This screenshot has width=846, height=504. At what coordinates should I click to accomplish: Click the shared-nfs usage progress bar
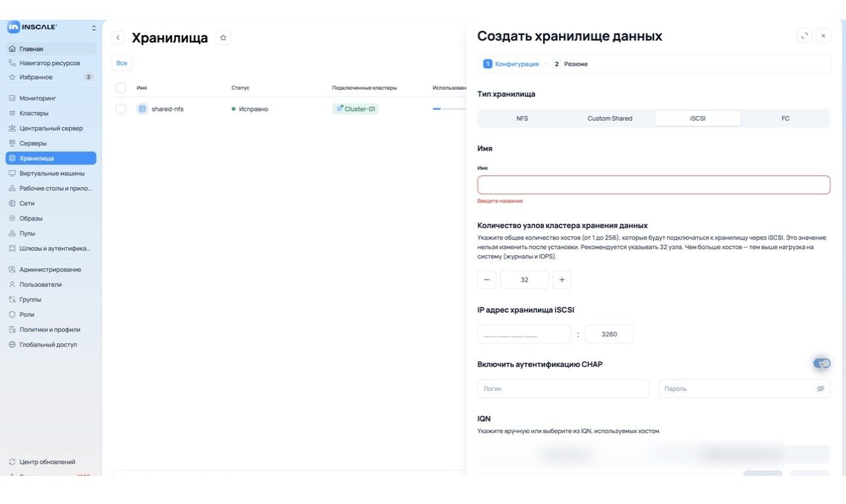click(449, 109)
